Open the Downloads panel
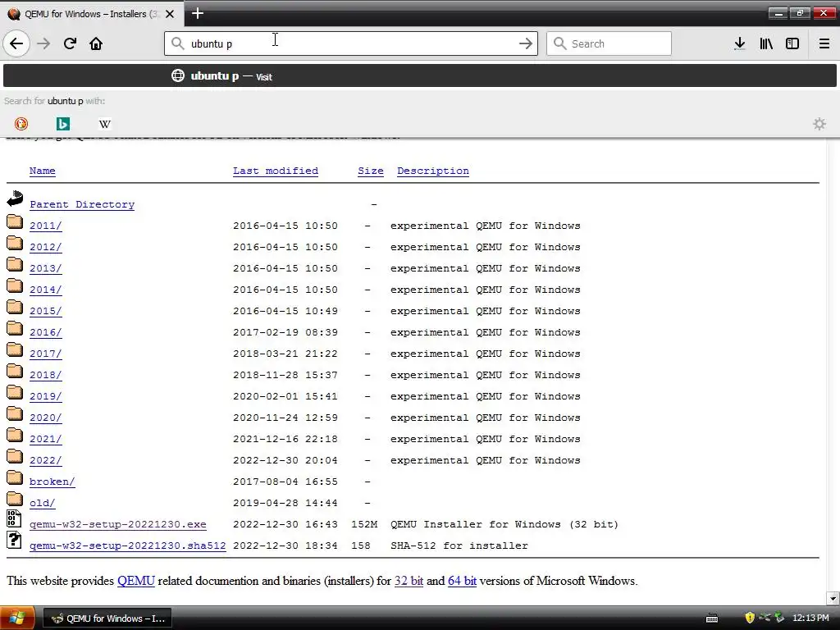Viewport: 840px width, 630px height. click(740, 43)
